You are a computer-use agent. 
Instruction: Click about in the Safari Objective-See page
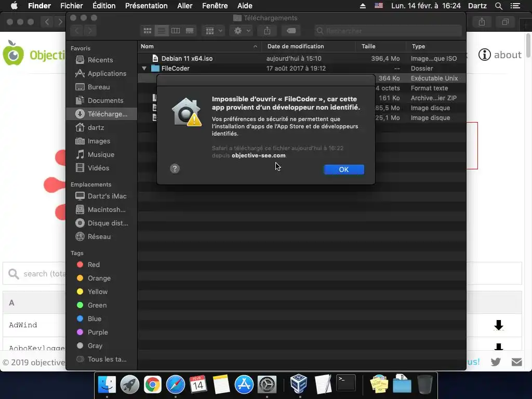pos(500,55)
